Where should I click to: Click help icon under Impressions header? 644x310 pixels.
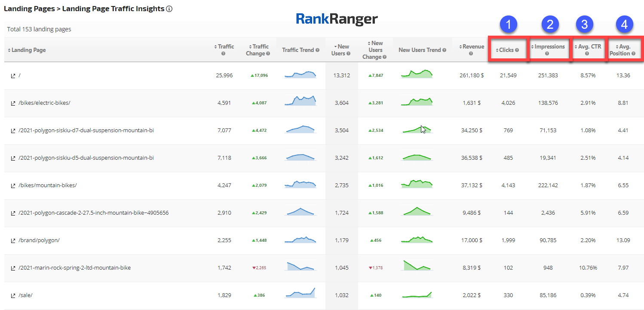click(547, 54)
